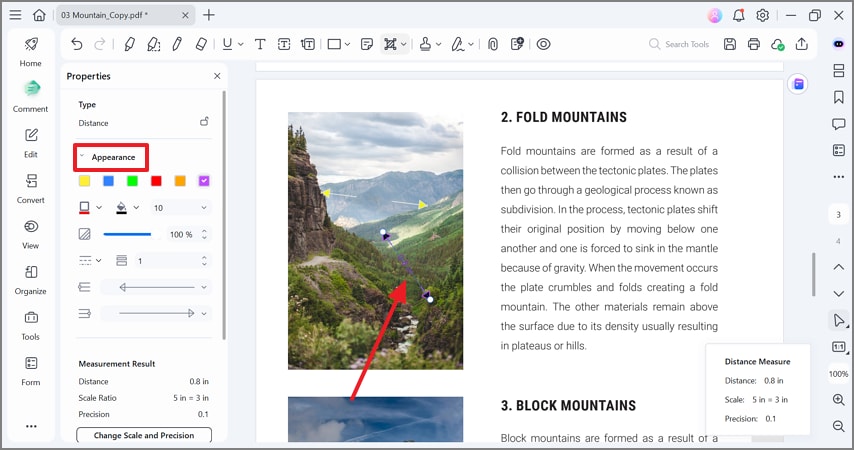Select the 03 Mountain_Copy.pdf document tab
The image size is (854, 450).
(x=125, y=15)
